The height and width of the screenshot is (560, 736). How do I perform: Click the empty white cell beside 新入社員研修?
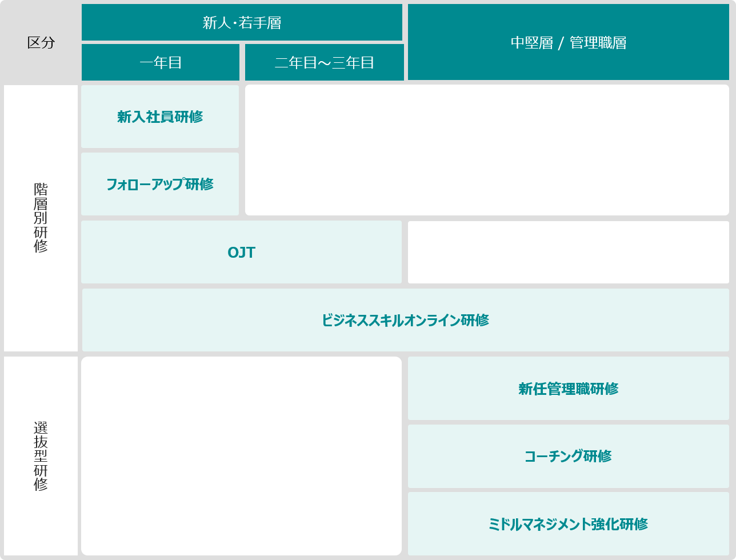pyautogui.click(x=487, y=150)
